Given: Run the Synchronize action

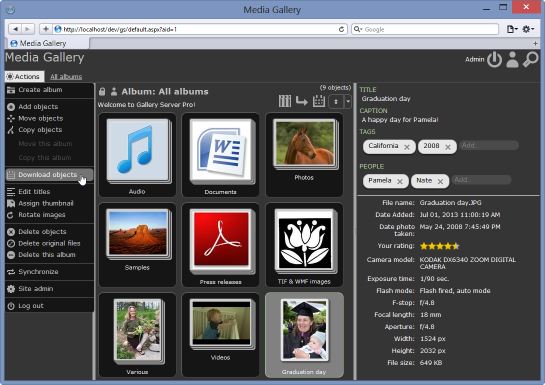Looking at the screenshot, I should click(49, 272).
